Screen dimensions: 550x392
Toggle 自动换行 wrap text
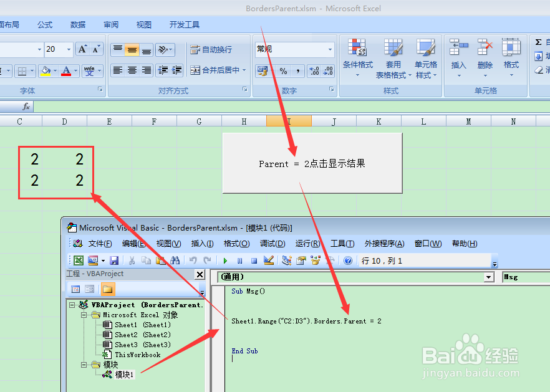[211, 49]
